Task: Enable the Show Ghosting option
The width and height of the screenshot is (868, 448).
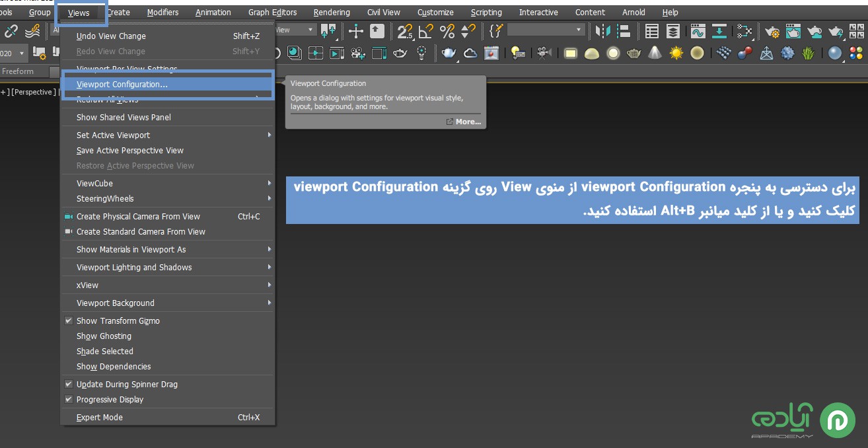Action: (x=168, y=336)
